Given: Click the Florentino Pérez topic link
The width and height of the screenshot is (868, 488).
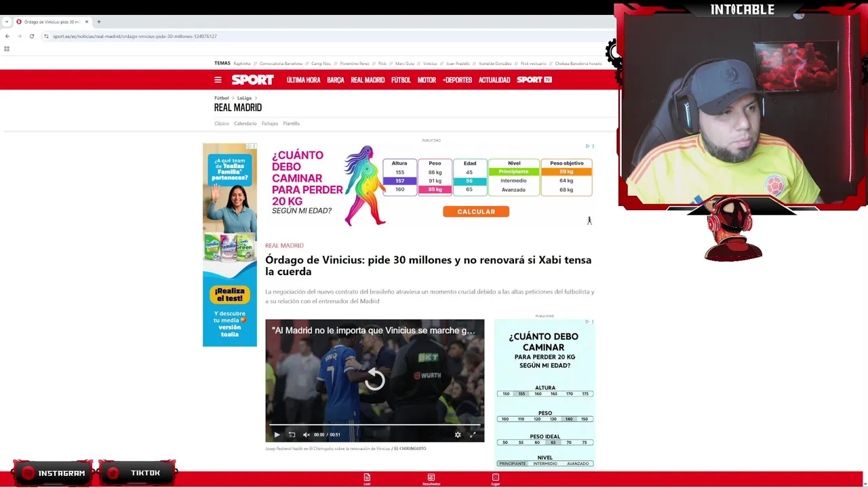Looking at the screenshot, I should pyautogui.click(x=355, y=64).
